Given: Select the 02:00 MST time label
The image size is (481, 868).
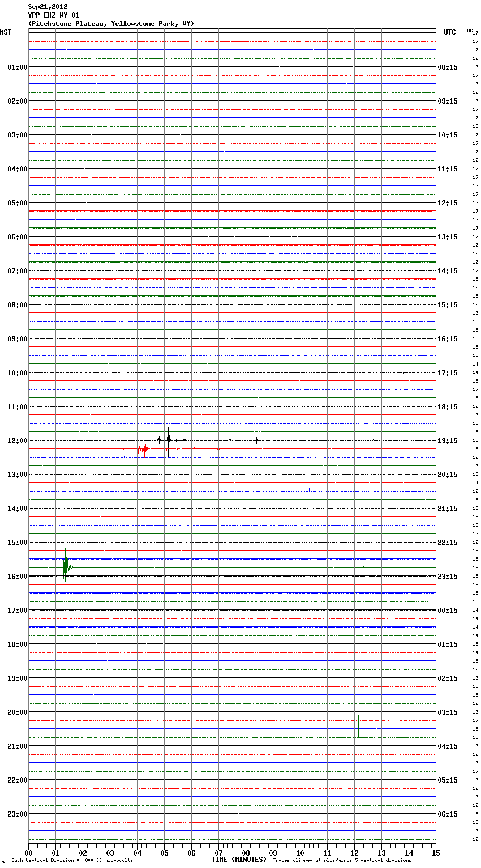Looking at the screenshot, I should (x=18, y=101).
